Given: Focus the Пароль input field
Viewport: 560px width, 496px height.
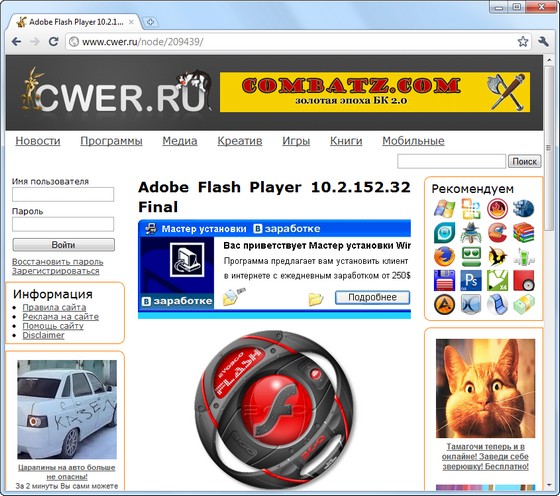Looking at the screenshot, I should pos(63,224).
